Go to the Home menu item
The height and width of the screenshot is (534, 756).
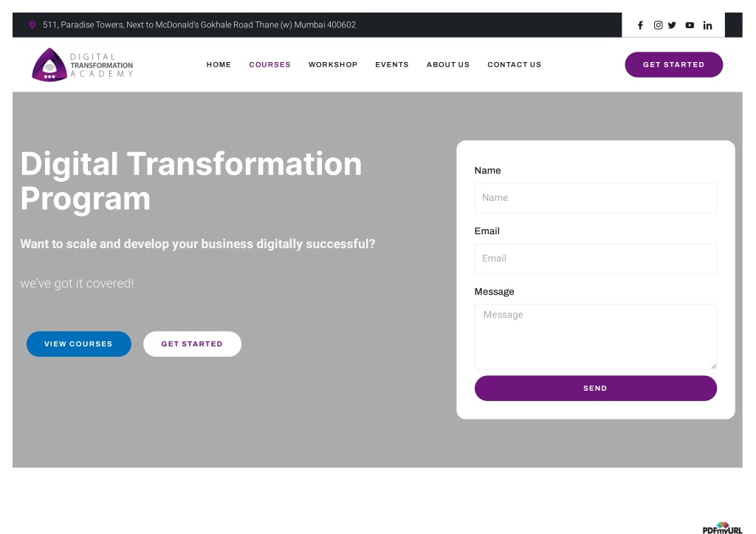[x=219, y=65]
